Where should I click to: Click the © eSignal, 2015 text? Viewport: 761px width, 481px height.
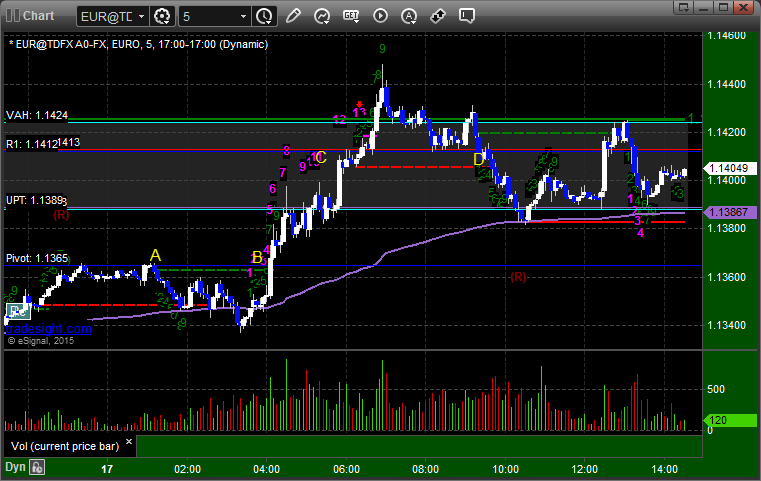point(41,341)
